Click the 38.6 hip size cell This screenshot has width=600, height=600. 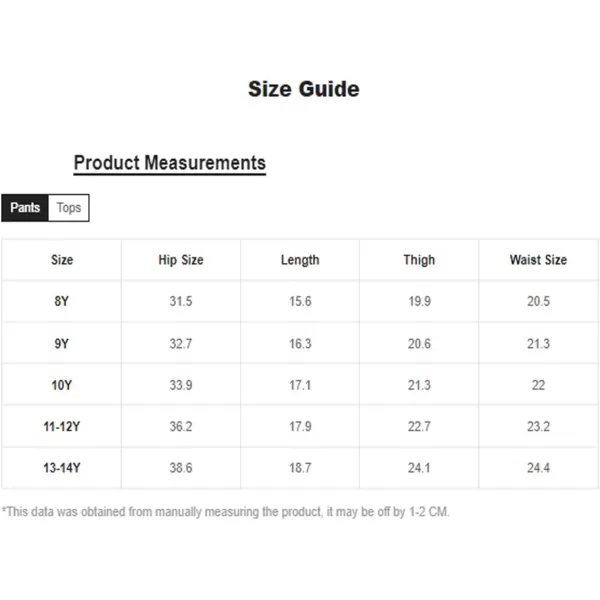tap(181, 468)
